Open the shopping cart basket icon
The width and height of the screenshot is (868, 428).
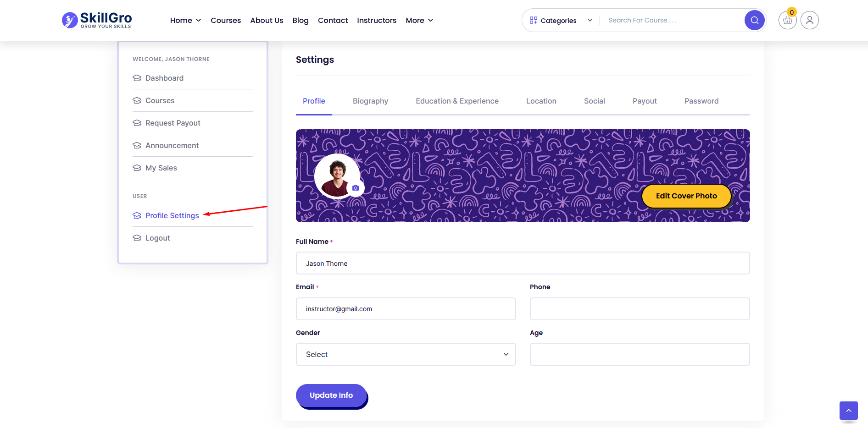pos(787,20)
